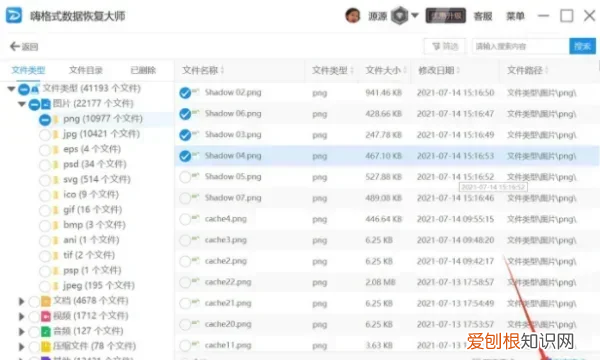Uncheck the Shadow 06.png file

pyautogui.click(x=185, y=114)
